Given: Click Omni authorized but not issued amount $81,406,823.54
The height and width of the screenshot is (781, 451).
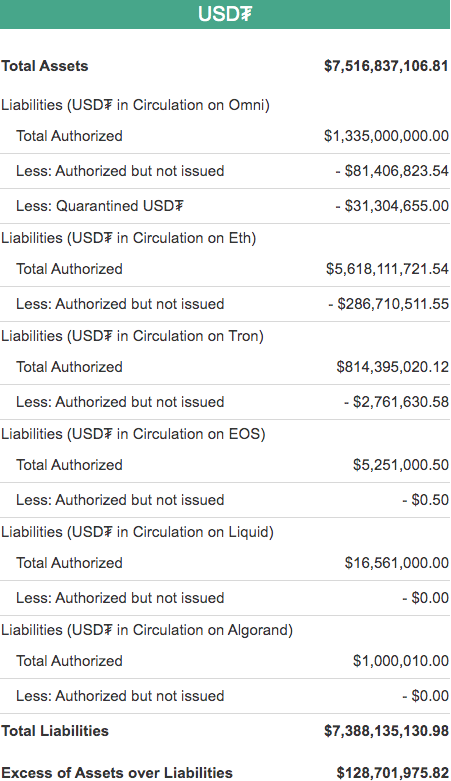Looking at the screenshot, I should (x=392, y=171).
